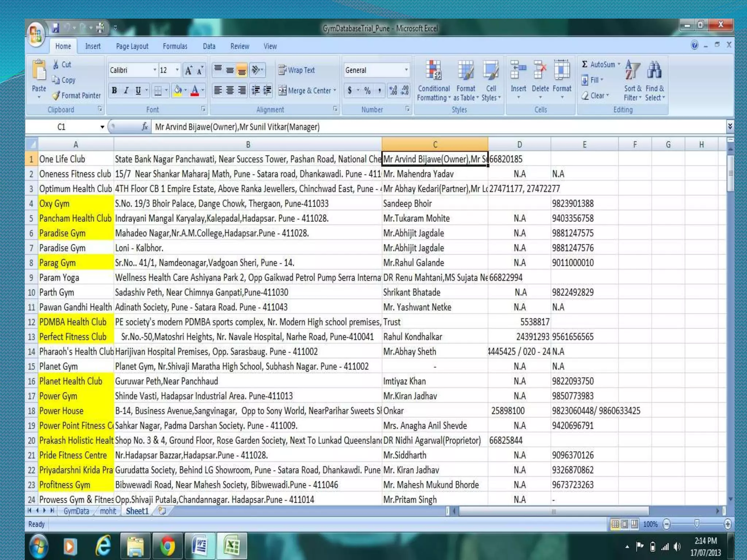Click the AutoSum sigma icon

584,65
